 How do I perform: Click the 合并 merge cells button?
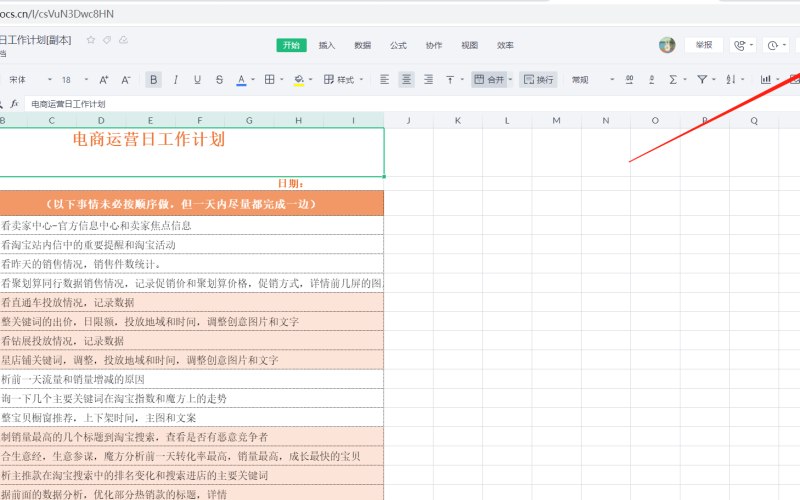(x=489, y=80)
